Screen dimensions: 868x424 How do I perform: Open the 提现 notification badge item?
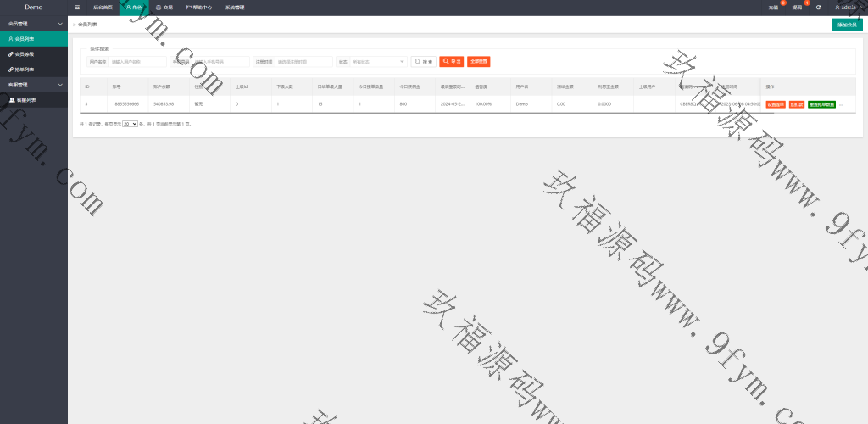coord(797,7)
